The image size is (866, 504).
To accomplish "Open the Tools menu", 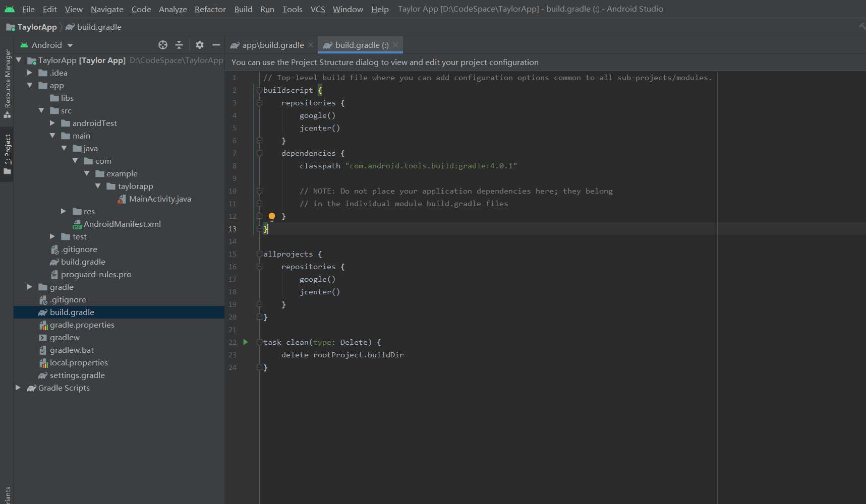I will click(x=293, y=9).
